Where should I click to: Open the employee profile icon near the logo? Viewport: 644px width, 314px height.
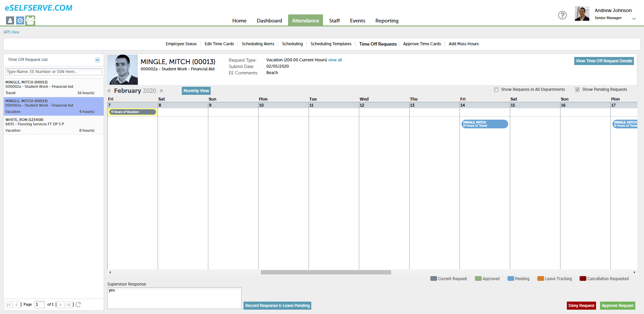click(10, 20)
